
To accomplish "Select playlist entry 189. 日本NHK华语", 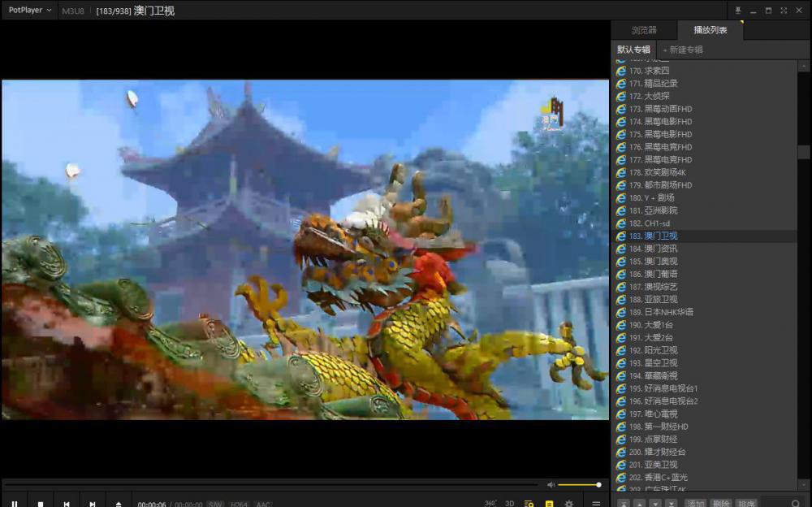I will click(706, 312).
